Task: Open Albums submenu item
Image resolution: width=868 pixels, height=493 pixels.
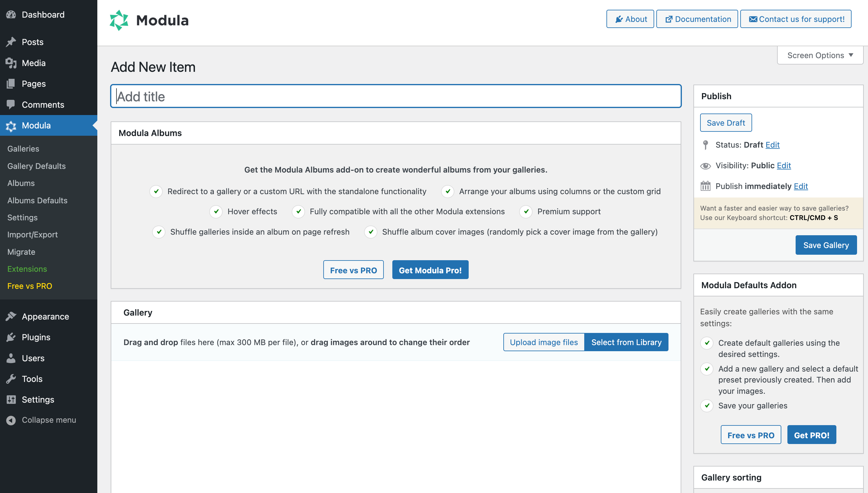Action: [21, 183]
